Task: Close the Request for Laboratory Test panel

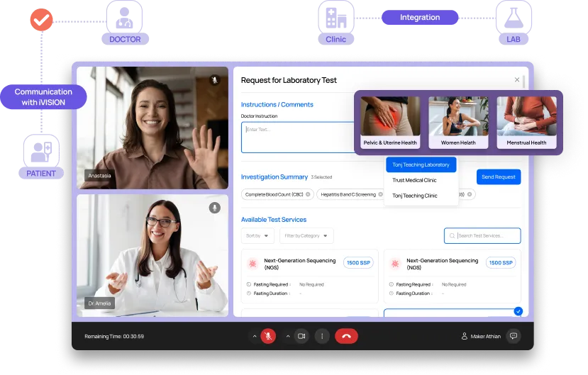Action: (517, 79)
